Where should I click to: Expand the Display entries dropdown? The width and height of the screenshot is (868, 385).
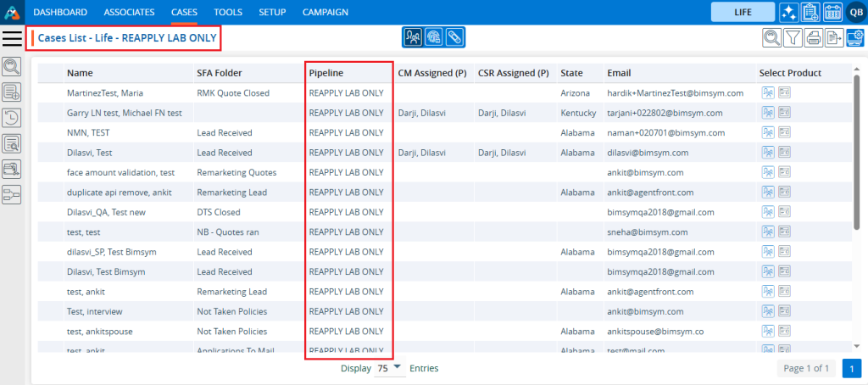click(x=389, y=369)
